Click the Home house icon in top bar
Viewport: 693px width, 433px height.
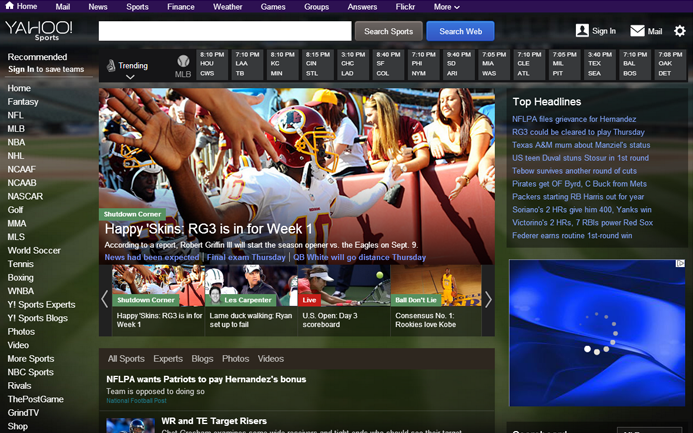9,6
